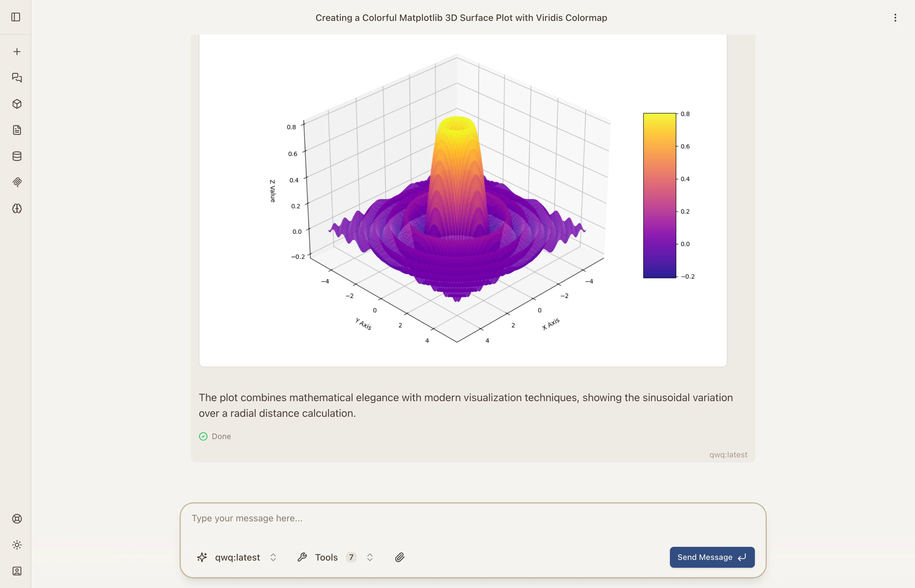Toggle light/dark theme sun icon

17,545
